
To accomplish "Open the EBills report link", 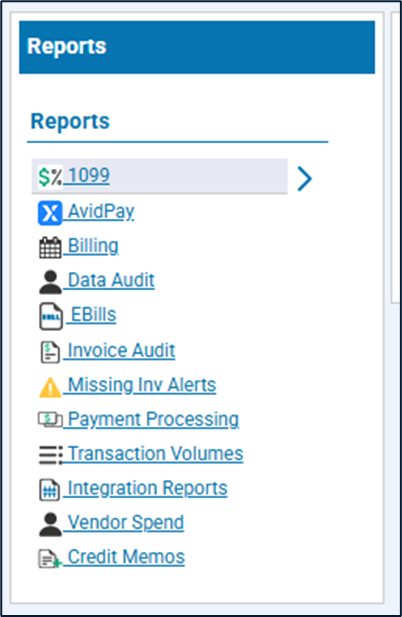I will 94,315.
